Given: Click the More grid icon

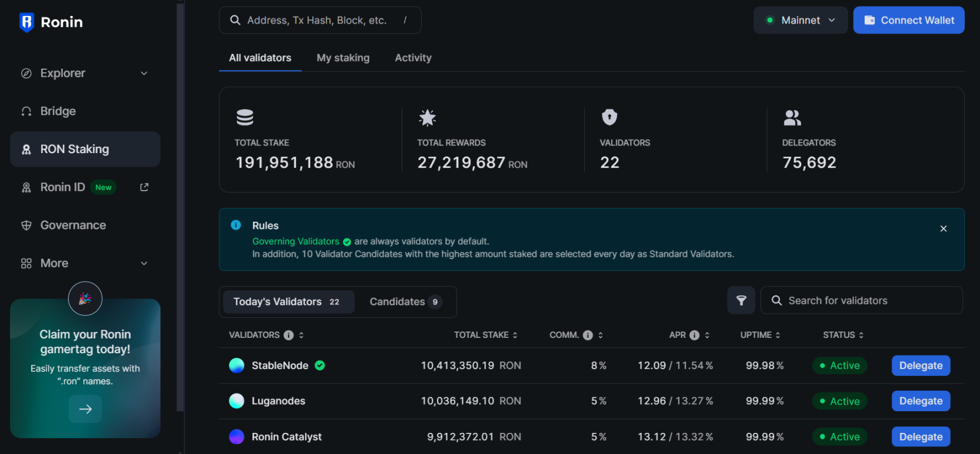Looking at the screenshot, I should 26,263.
